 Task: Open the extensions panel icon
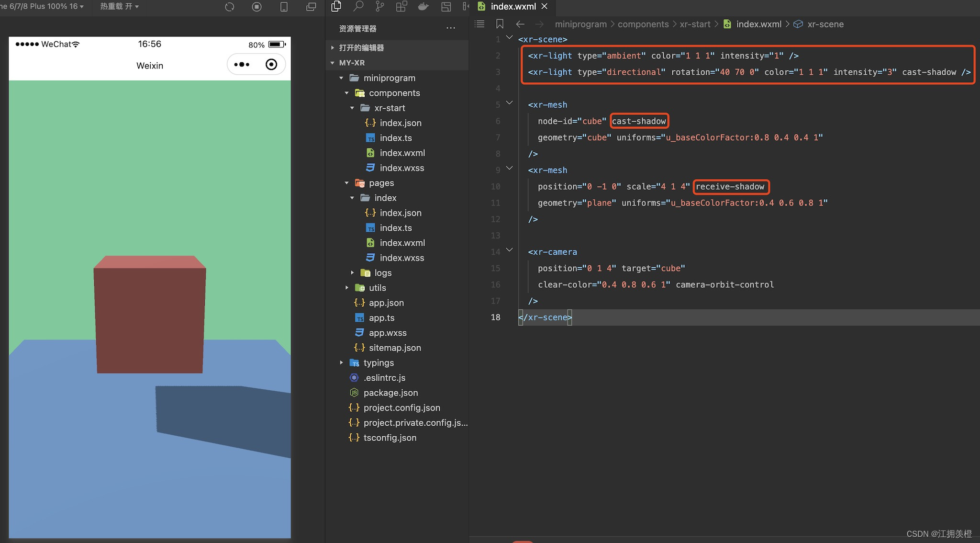[x=401, y=6]
